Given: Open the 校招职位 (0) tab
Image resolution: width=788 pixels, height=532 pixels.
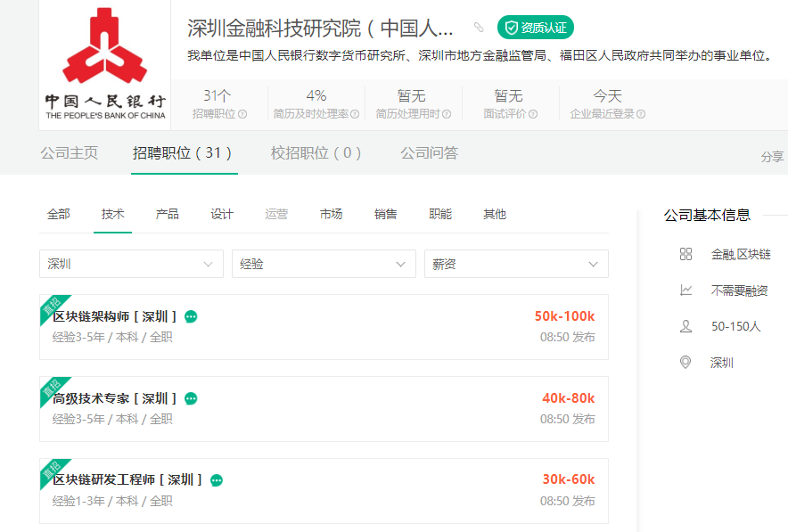Looking at the screenshot, I should pyautogui.click(x=316, y=152).
